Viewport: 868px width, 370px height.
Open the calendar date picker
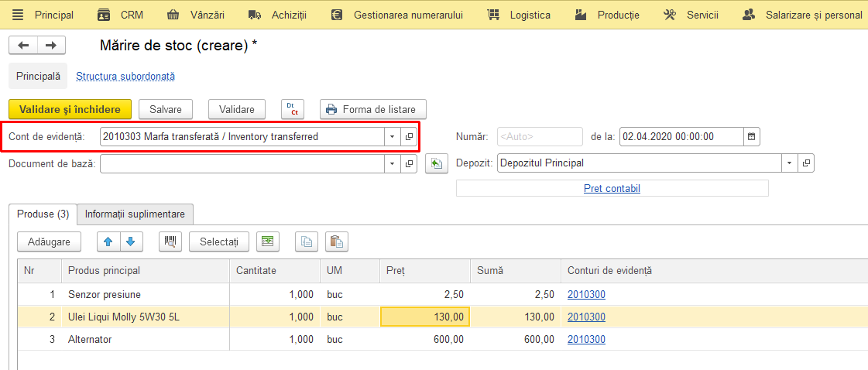tap(751, 136)
